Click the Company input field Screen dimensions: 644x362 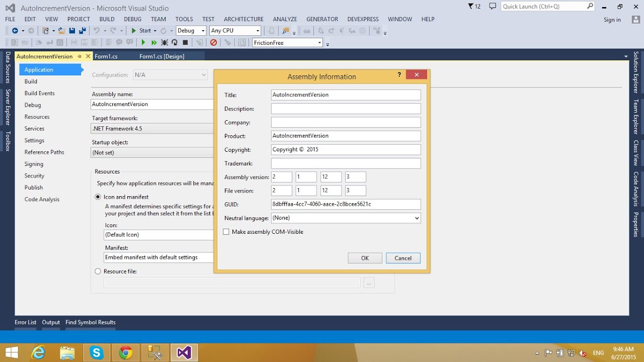click(346, 122)
